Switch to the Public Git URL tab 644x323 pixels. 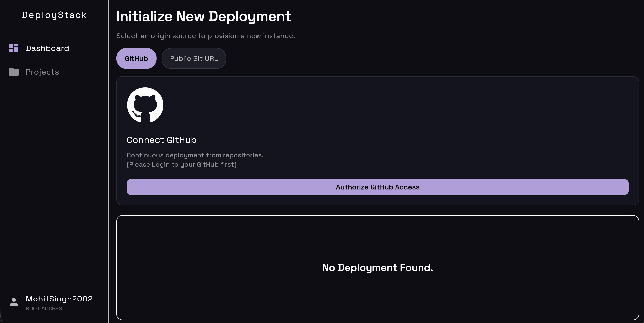point(194,58)
